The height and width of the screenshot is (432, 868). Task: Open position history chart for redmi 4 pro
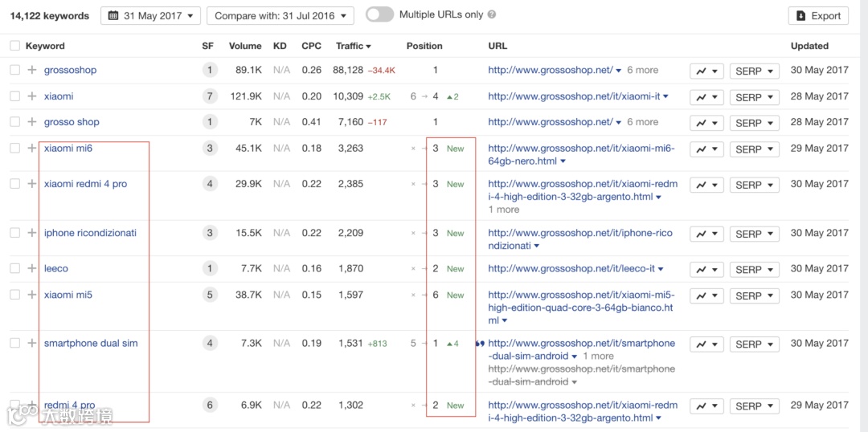(706, 406)
